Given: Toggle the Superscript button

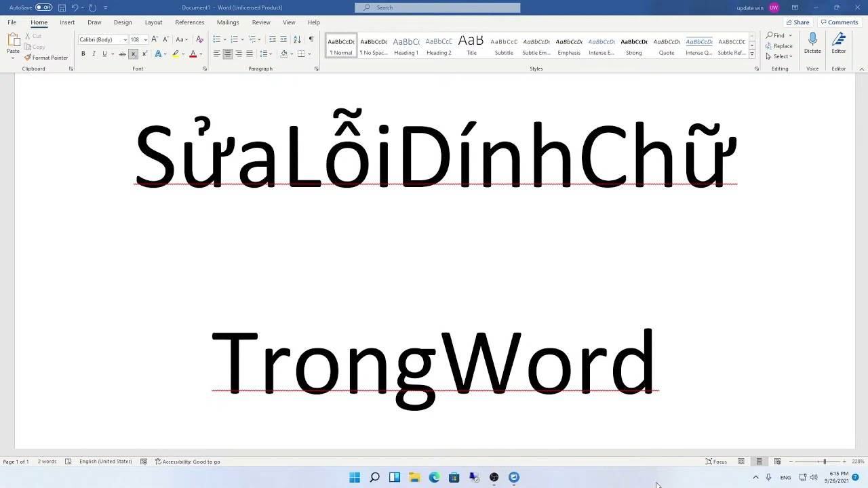Looking at the screenshot, I should coord(144,54).
